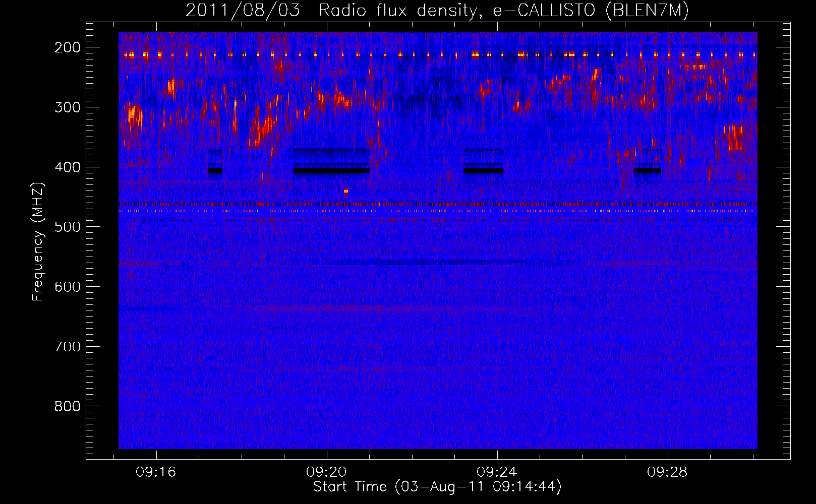This screenshot has height=504, width=816.
Task: Click the 09:28 time tick label
Action: (667, 472)
